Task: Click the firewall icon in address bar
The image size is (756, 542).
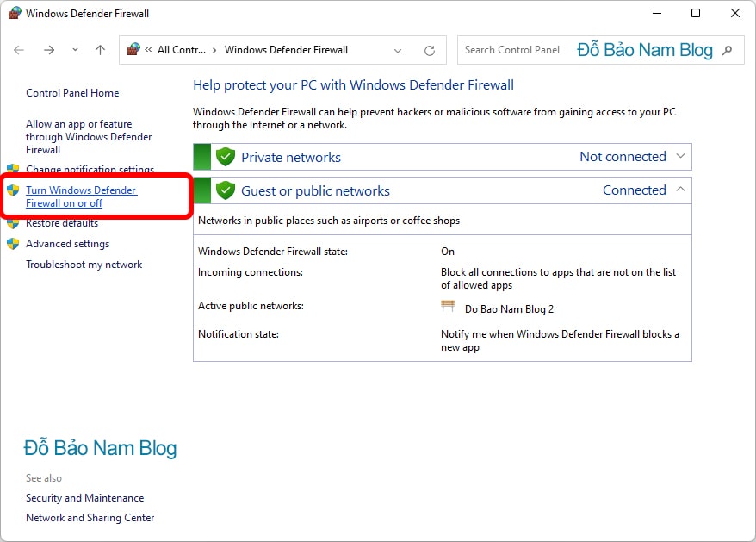Action: [133, 49]
